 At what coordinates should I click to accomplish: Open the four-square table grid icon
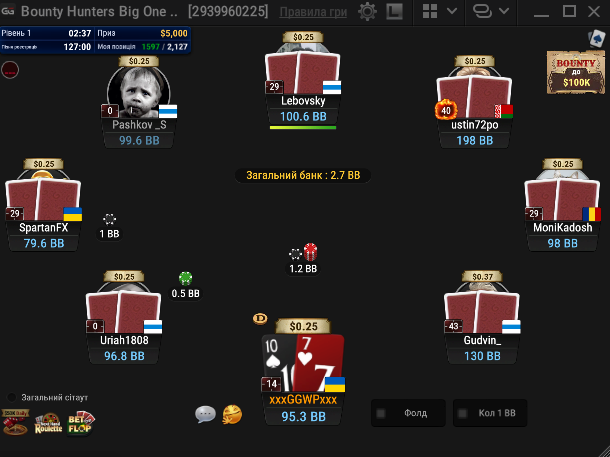[x=430, y=11]
